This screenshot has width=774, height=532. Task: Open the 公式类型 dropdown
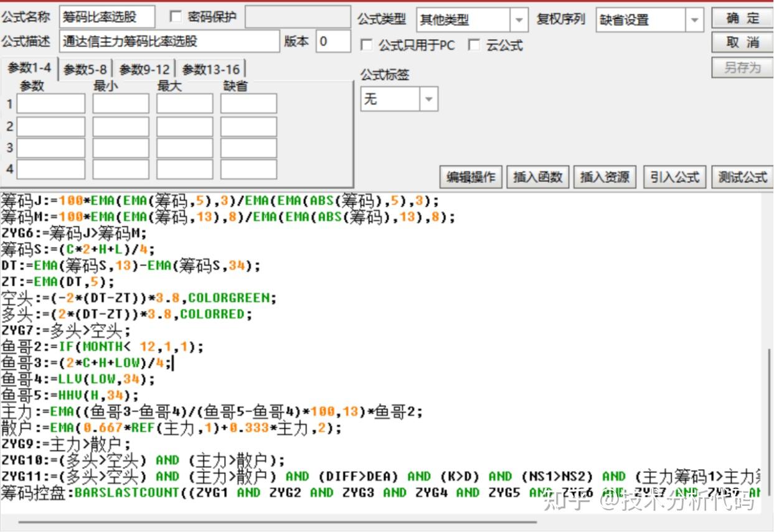coord(519,20)
